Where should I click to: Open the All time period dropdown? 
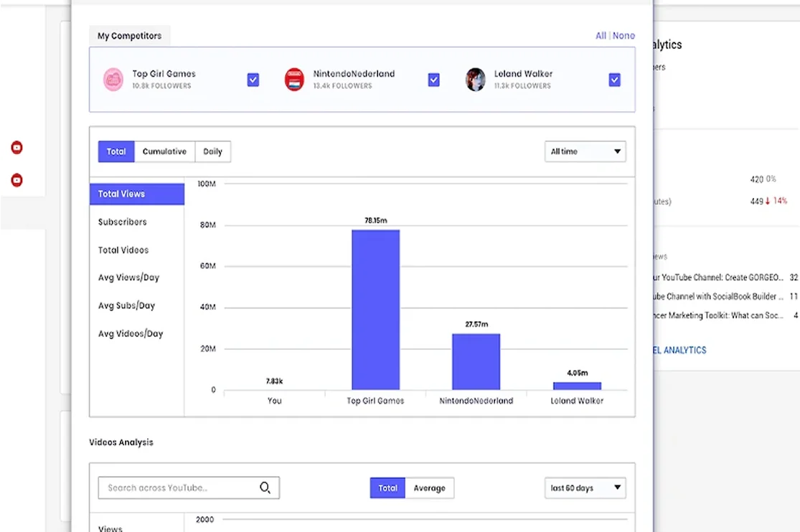point(585,151)
